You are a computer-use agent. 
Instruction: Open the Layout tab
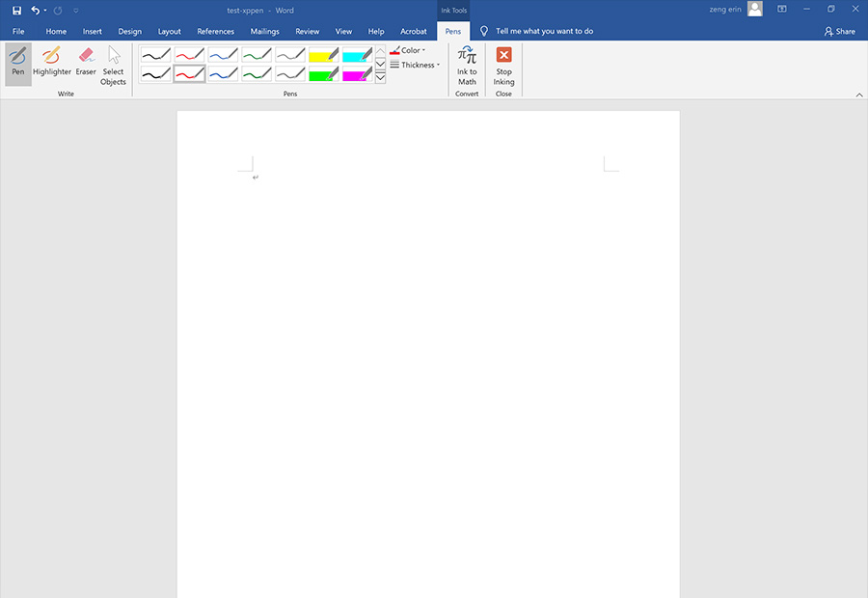170,32
